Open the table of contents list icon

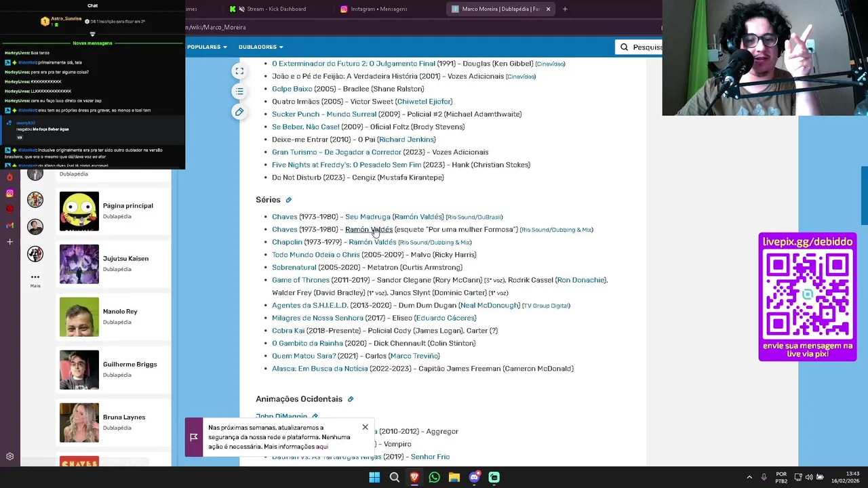pos(239,91)
